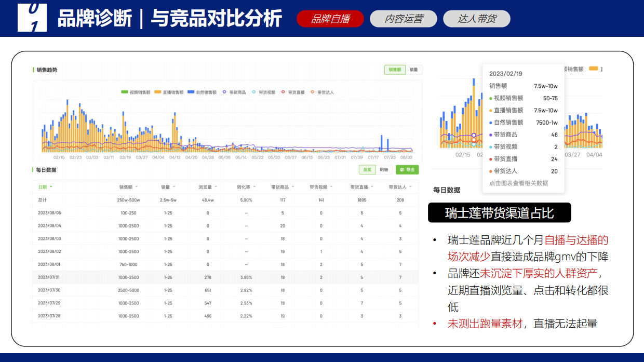The image size is (644, 362).
Task: Open the 内容运营 pill tab
Action: click(x=403, y=19)
